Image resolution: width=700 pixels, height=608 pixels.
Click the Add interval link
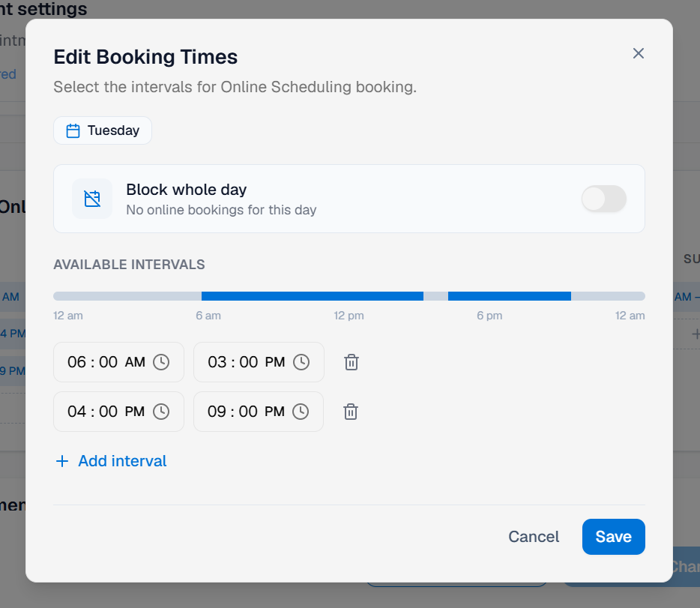point(111,461)
